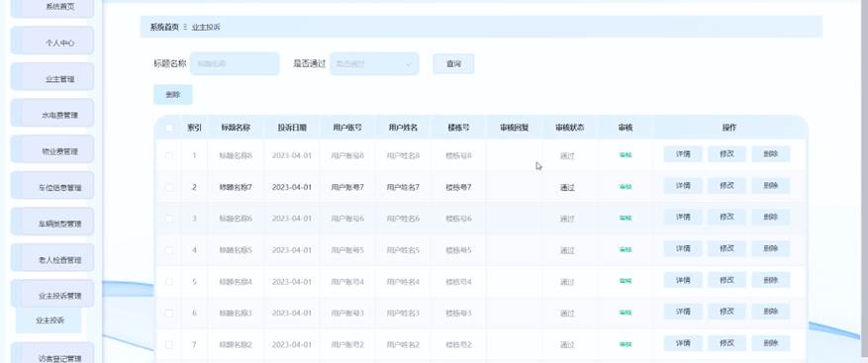Click the 用户账号5 cell
Screen dimensions: 868x363
(x=347, y=250)
